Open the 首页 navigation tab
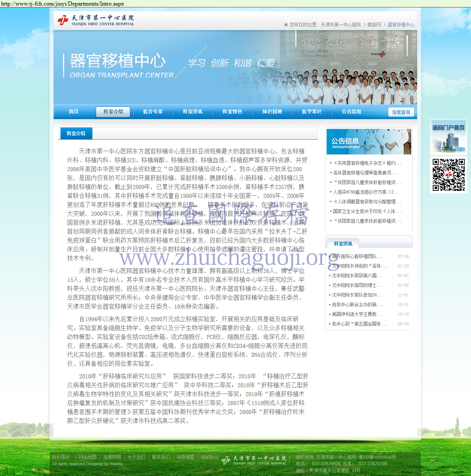471x476 pixels. pyautogui.click(x=73, y=112)
